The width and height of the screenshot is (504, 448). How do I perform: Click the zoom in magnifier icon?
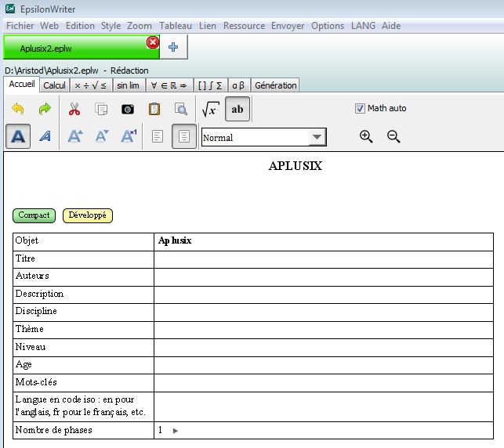[x=366, y=136]
